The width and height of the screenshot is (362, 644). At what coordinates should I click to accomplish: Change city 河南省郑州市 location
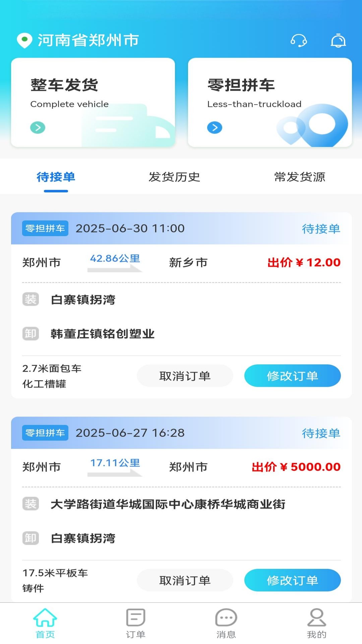click(88, 41)
